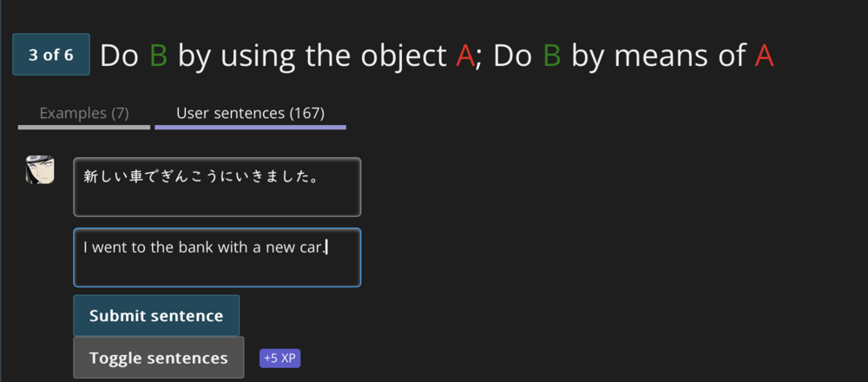Focus the Japanese sentence text box

[x=217, y=188]
